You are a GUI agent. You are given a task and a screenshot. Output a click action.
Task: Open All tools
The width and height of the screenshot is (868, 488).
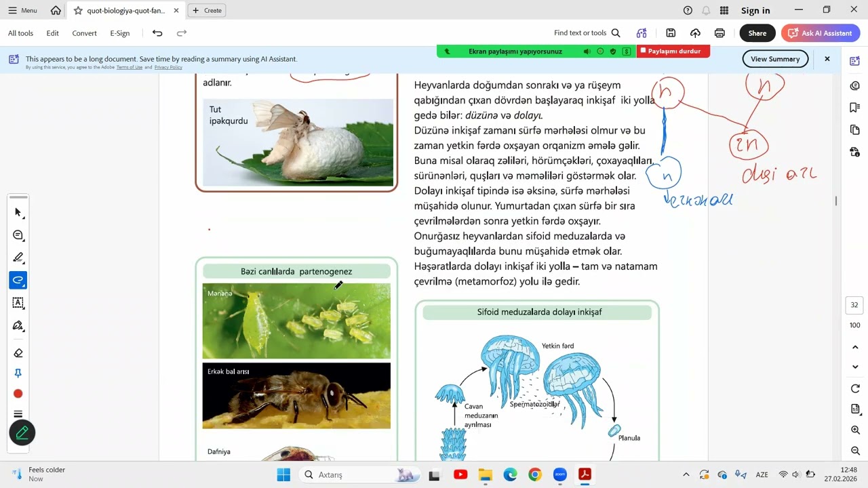click(x=21, y=33)
